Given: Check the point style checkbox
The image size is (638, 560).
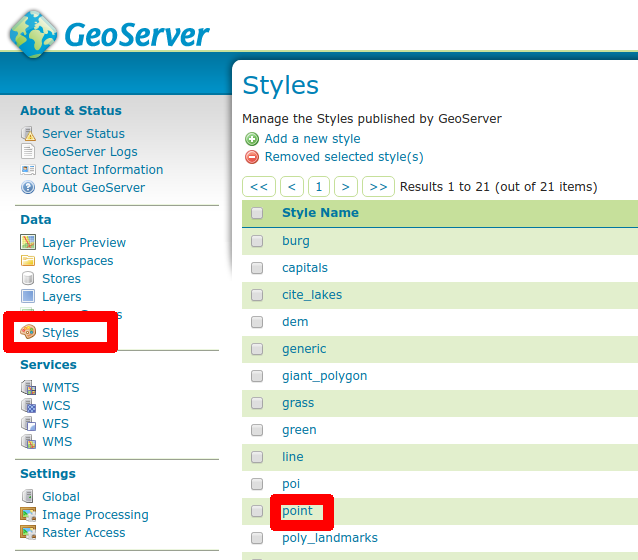Looking at the screenshot, I should (257, 511).
